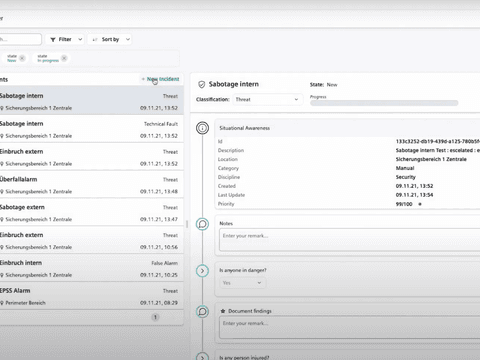
Task: Open the Classification Threat dropdown
Action: point(267,99)
